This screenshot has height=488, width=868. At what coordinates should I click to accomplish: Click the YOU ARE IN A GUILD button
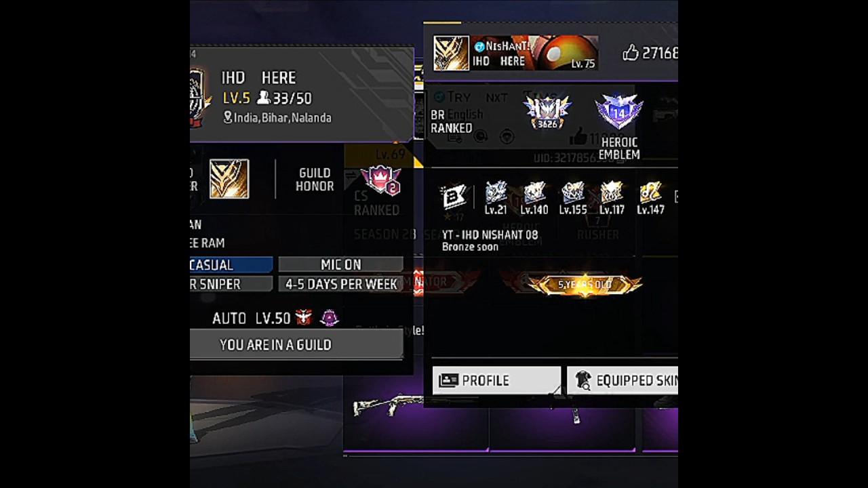(296, 344)
